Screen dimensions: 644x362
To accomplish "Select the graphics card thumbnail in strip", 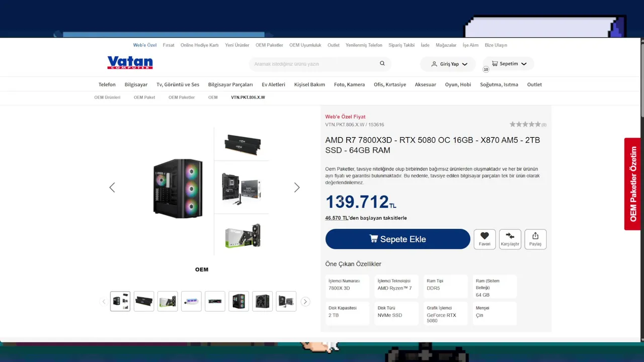I will 168,301.
